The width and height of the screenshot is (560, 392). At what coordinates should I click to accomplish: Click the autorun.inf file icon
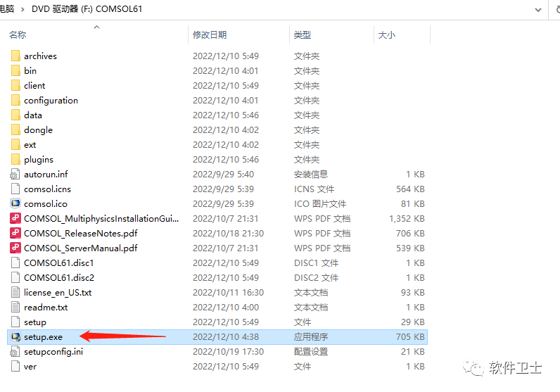point(15,174)
